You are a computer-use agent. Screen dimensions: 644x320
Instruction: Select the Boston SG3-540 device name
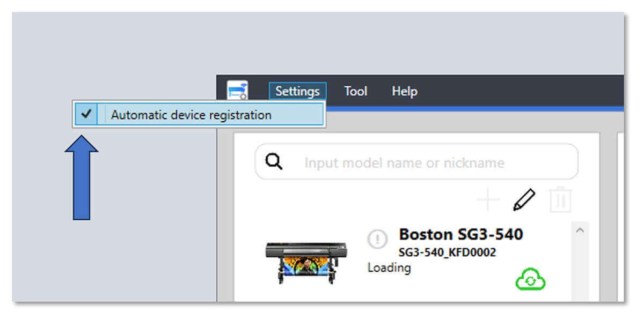point(461,234)
